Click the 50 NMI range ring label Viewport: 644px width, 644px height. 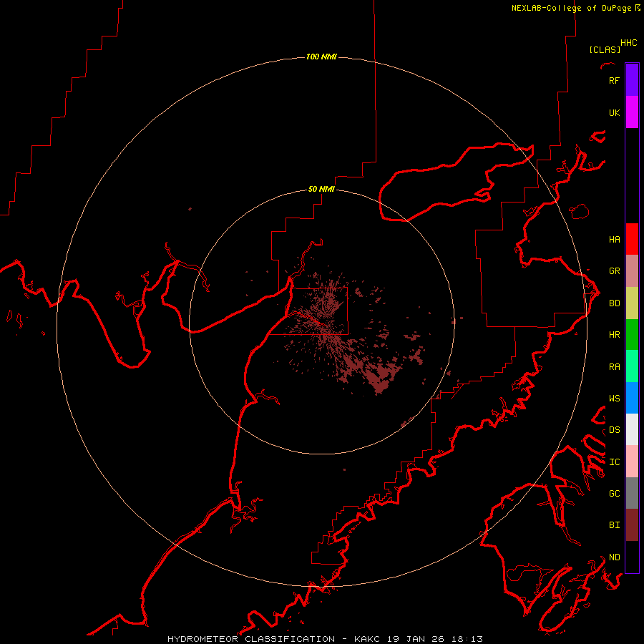pos(321,189)
